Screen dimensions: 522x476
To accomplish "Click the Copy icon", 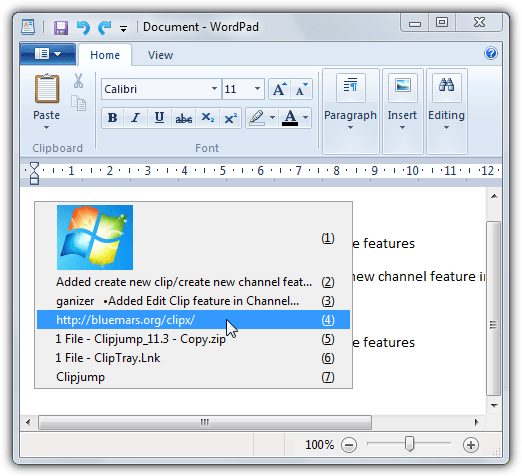I will [x=78, y=103].
